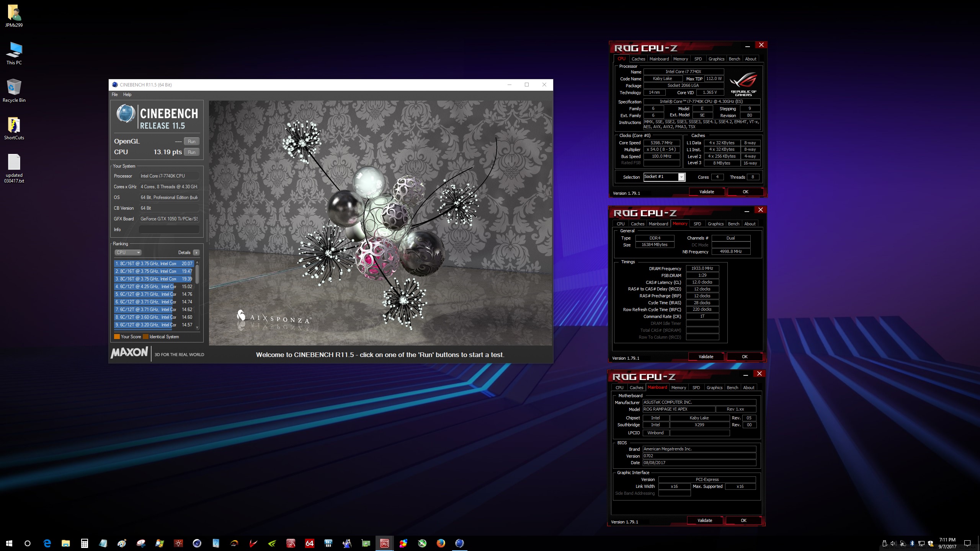Open the Help menu in Cinebench
The image size is (980, 551).
[127, 95]
